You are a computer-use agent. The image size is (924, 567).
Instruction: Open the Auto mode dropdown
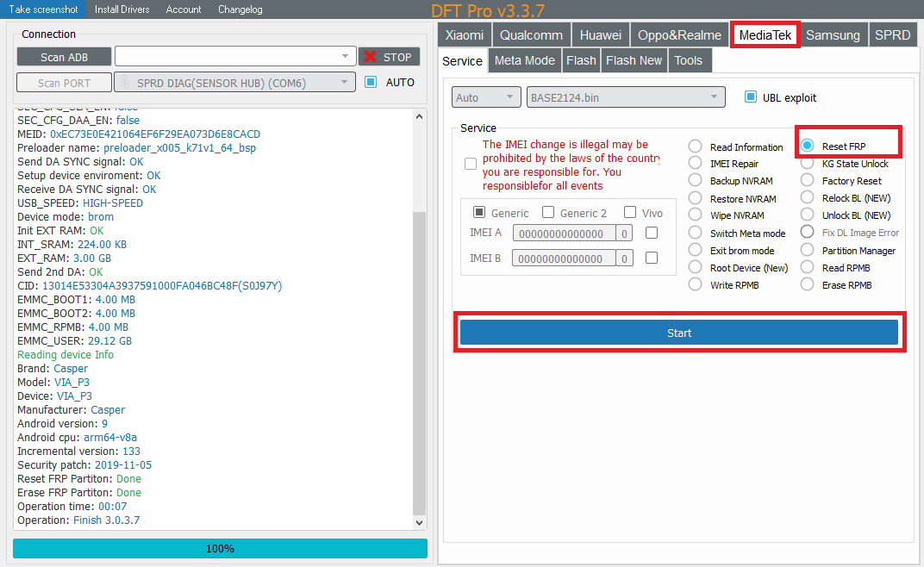tap(486, 97)
